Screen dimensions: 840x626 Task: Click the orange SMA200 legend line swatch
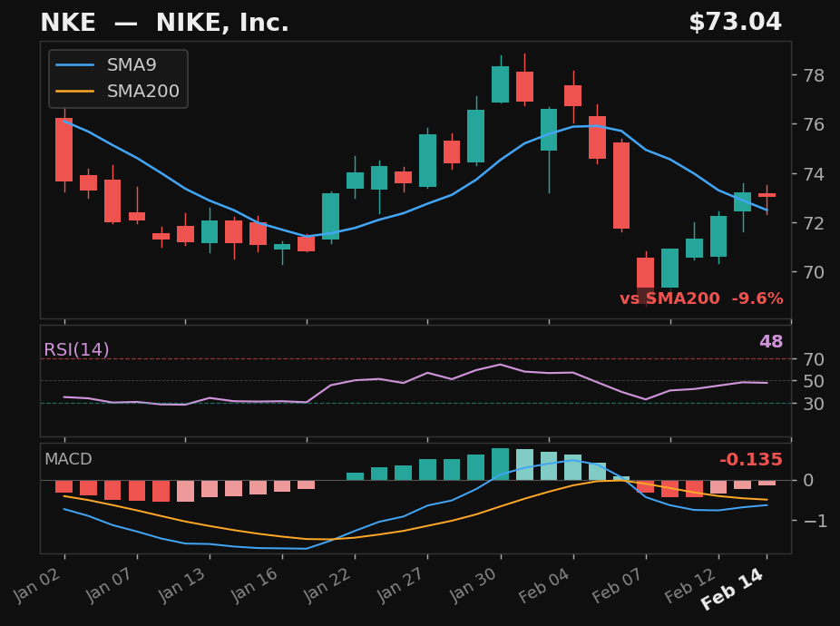[x=75, y=91]
